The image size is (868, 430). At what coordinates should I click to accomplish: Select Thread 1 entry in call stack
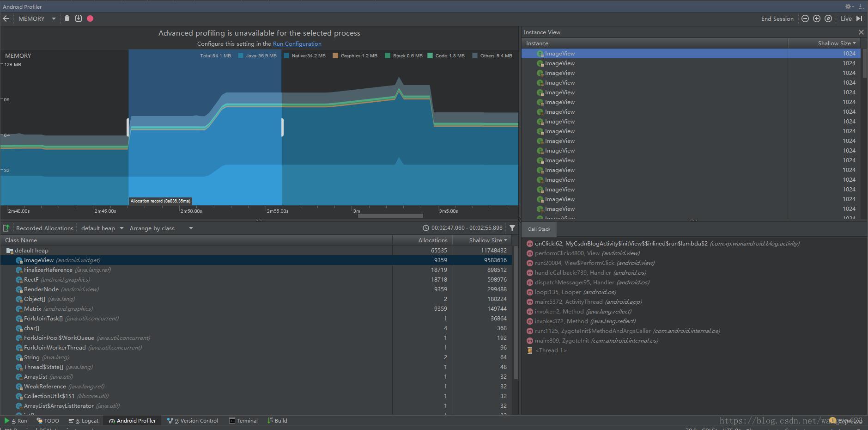(x=546, y=350)
